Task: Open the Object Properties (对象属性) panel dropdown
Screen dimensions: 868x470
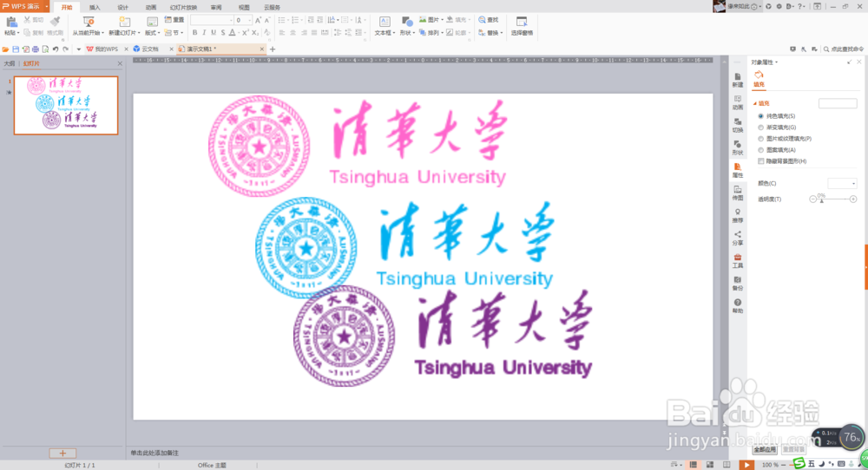Action: 777,62
